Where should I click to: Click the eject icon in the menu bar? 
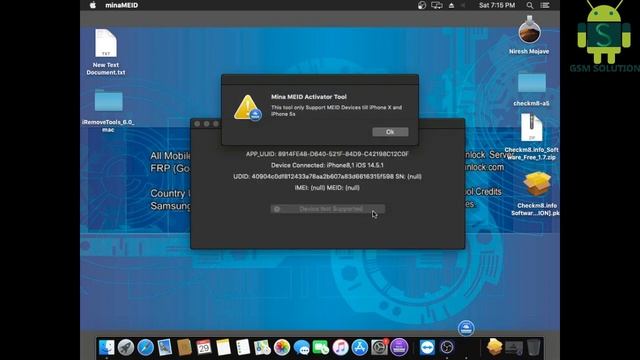pyautogui.click(x=451, y=5)
